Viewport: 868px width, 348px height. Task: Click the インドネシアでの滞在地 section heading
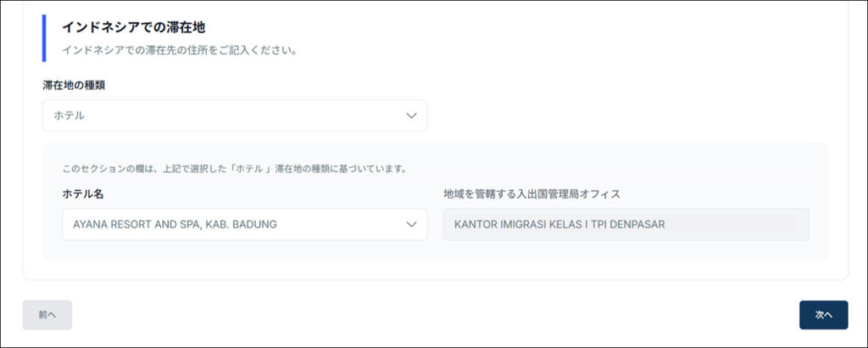click(x=133, y=28)
